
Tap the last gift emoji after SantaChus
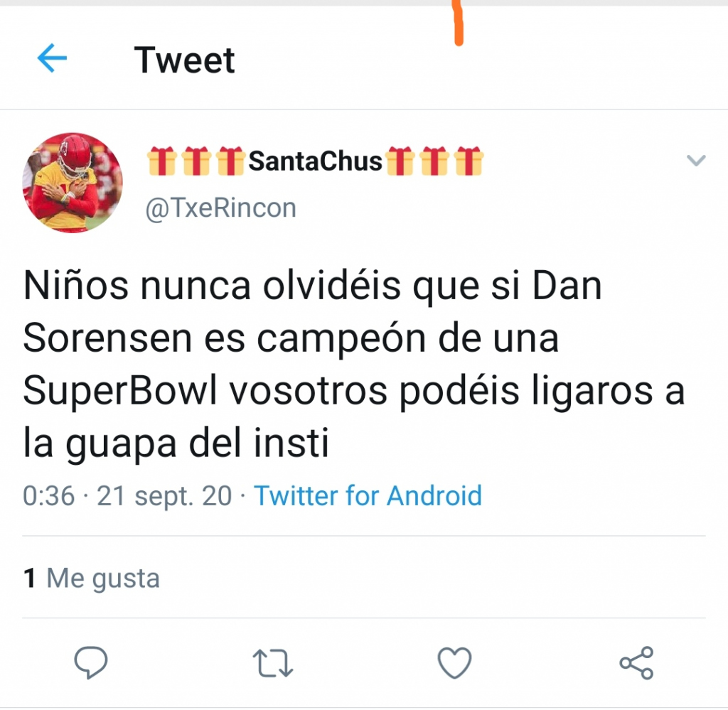click(469, 161)
